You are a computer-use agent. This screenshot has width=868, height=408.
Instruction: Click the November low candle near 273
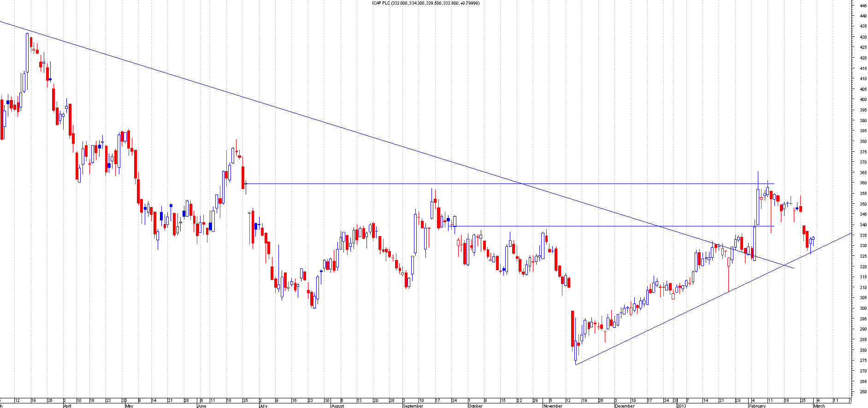[576, 351]
